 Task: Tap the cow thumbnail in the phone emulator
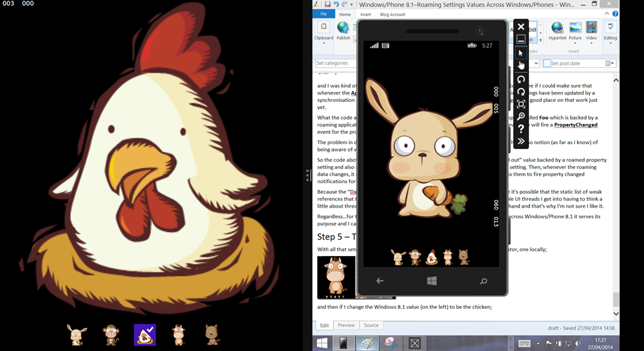pos(448,257)
